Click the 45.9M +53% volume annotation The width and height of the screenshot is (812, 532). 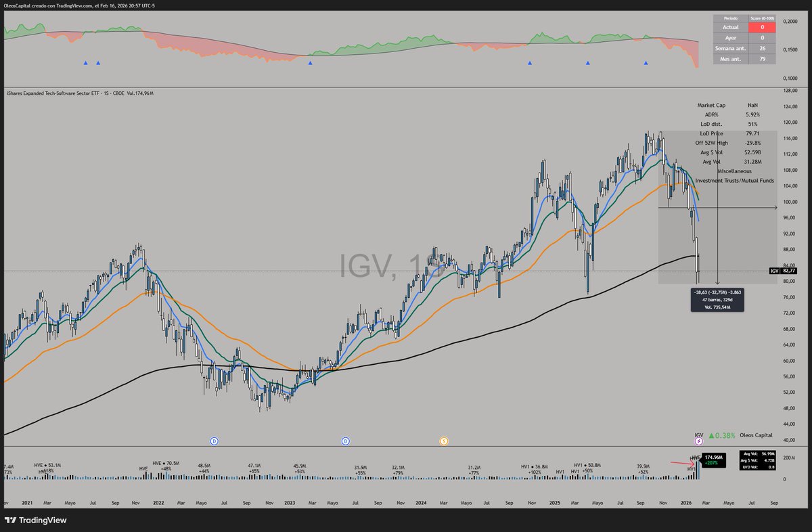pyautogui.click(x=300, y=468)
